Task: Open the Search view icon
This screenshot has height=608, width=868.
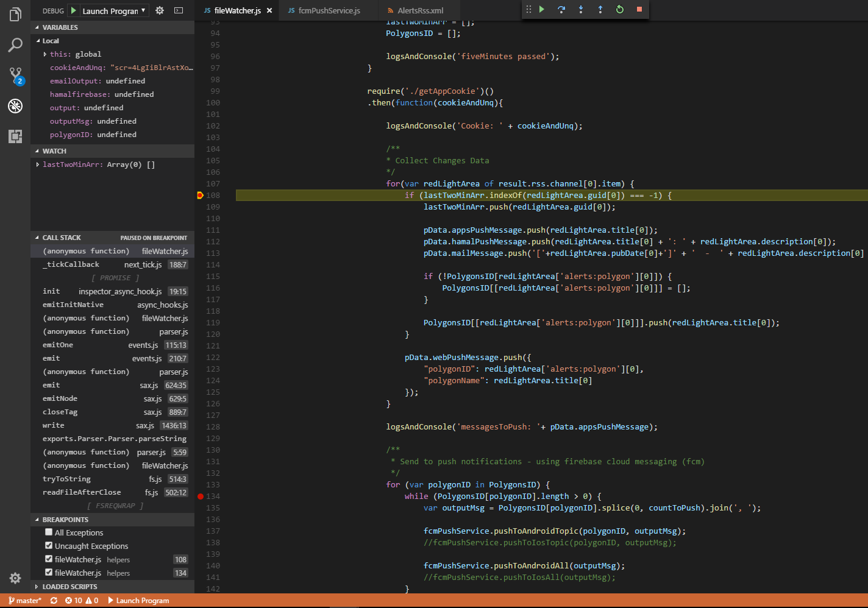Action: 15,44
